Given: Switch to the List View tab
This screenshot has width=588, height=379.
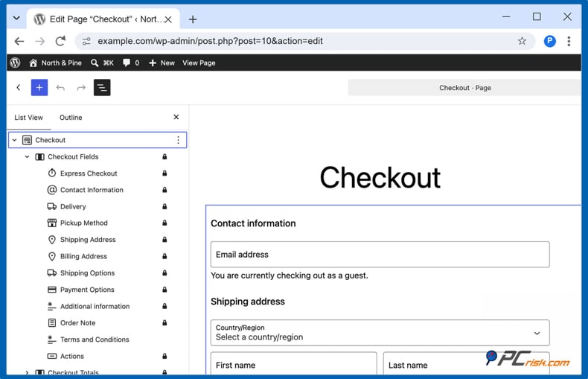Looking at the screenshot, I should (x=29, y=118).
